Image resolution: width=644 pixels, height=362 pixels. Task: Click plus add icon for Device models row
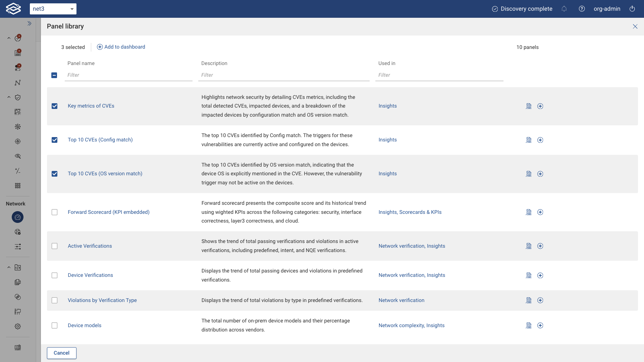[x=540, y=325]
